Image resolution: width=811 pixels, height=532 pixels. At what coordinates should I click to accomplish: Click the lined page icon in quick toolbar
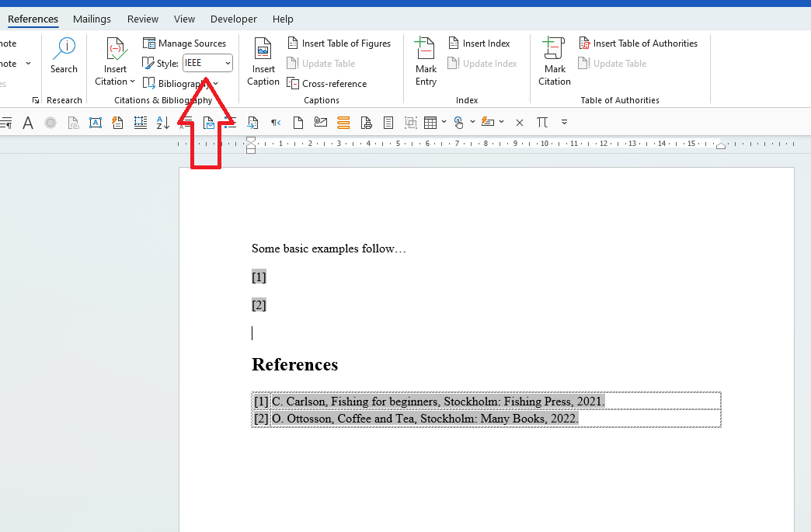click(388, 123)
